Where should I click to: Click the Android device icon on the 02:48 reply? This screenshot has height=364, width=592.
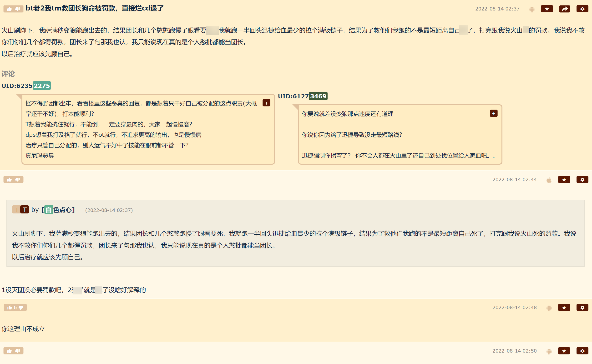tap(549, 308)
